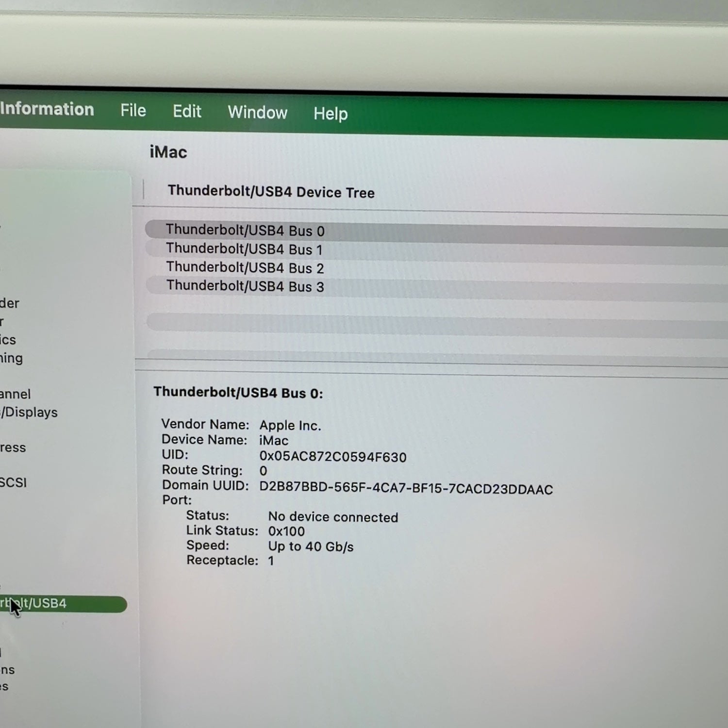Click the 'Domain UUID:' label

pyautogui.click(x=205, y=485)
